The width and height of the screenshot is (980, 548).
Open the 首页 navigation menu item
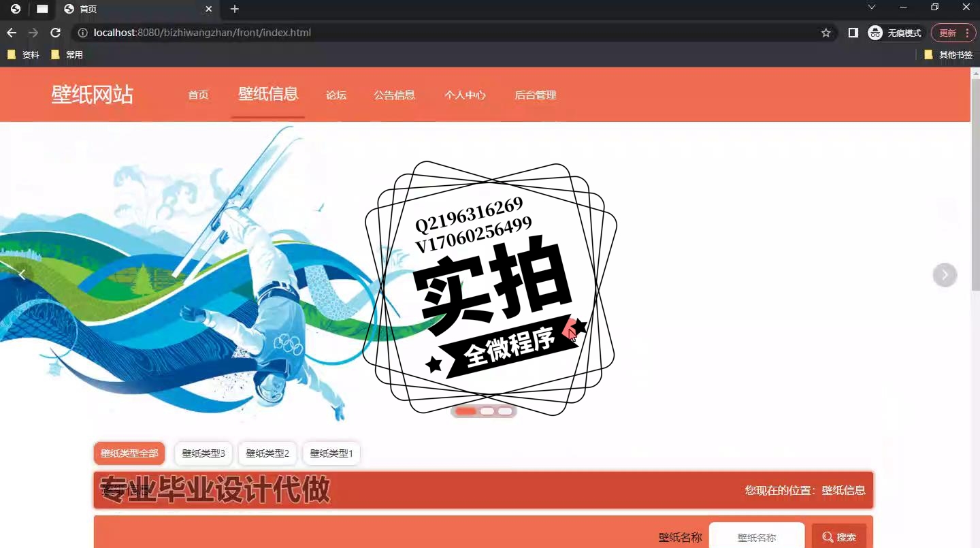(x=199, y=95)
